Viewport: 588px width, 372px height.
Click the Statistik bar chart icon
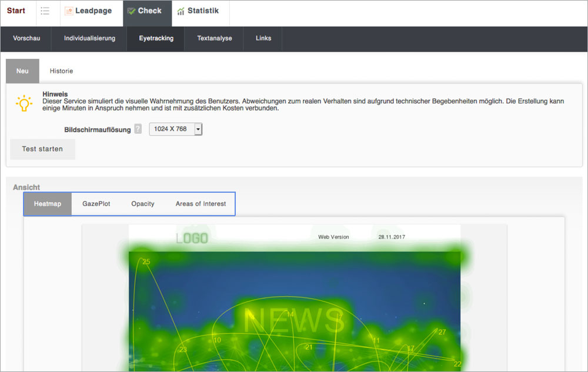tap(181, 11)
